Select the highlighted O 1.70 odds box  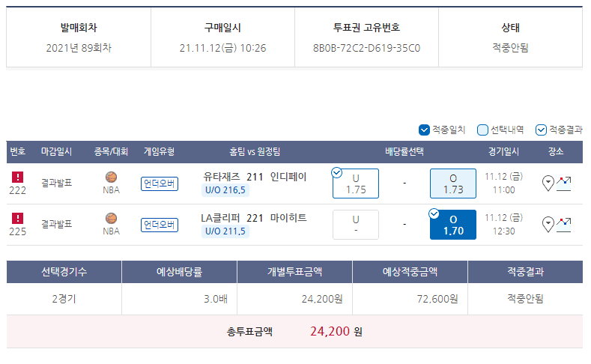coord(452,225)
